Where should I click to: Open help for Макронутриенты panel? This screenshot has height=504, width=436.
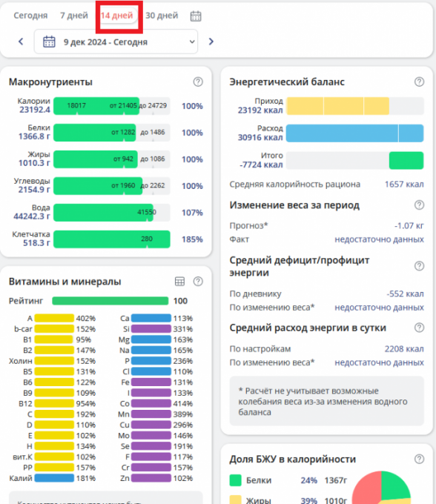point(198,82)
